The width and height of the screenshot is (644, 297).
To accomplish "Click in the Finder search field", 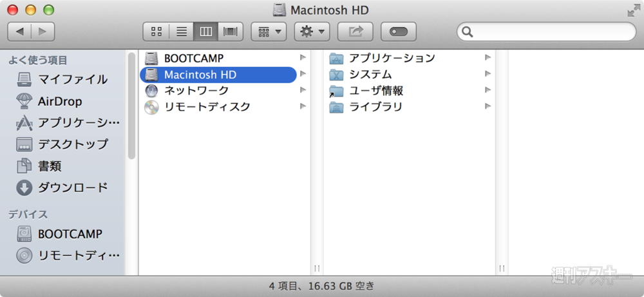I will [546, 32].
